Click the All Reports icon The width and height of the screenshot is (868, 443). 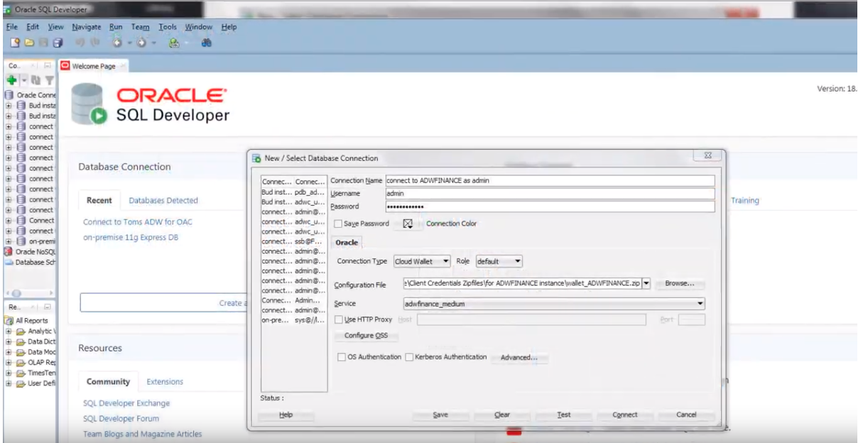pyautogui.click(x=9, y=320)
